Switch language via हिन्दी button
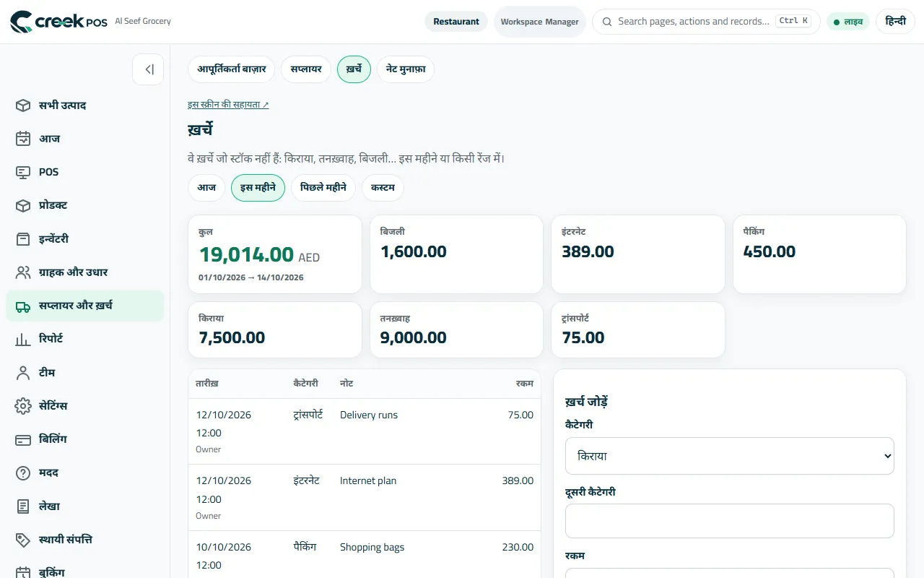The height and width of the screenshot is (578, 924). [895, 22]
